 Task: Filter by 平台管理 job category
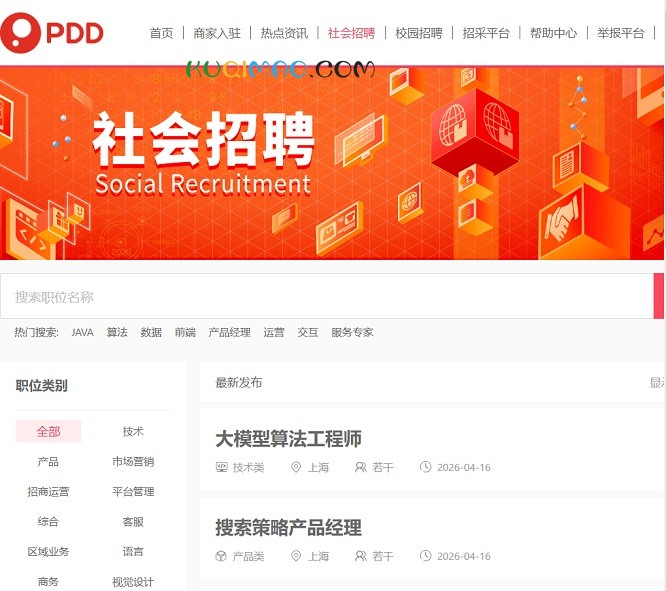pos(133,492)
